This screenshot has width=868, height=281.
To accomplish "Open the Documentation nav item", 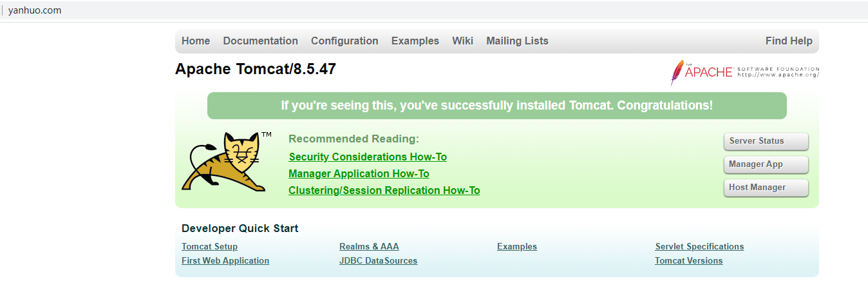I will point(260,41).
